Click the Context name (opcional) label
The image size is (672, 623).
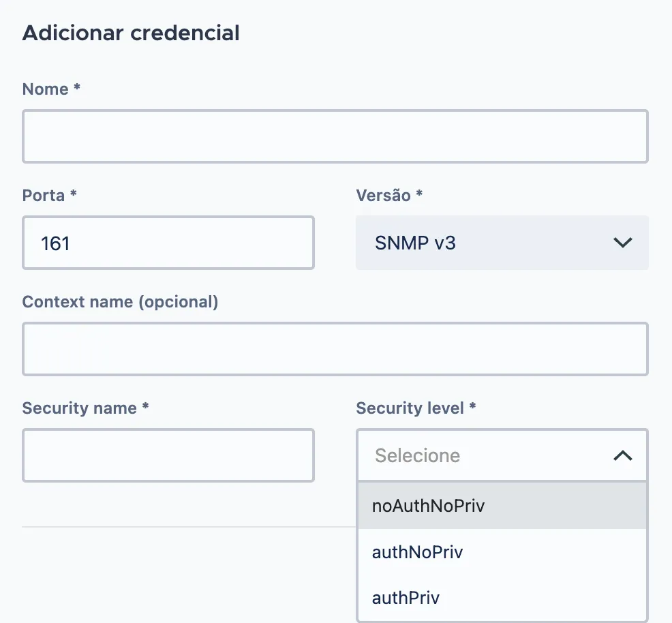point(120,302)
